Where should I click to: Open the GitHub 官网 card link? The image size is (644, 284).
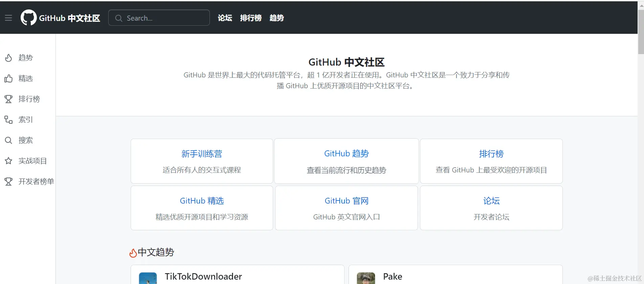[347, 201]
